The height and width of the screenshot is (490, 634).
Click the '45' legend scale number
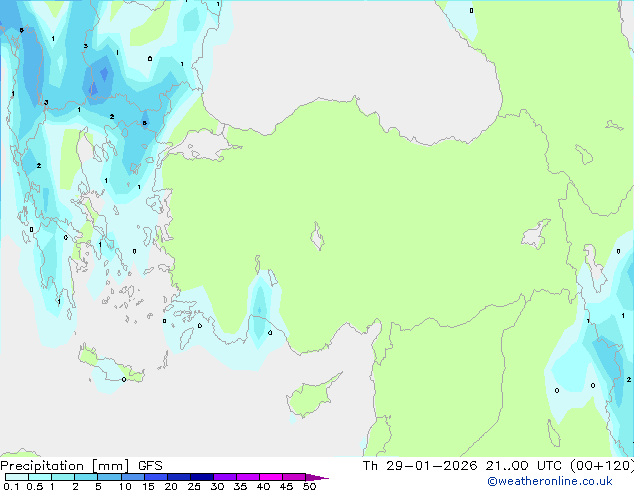click(286, 486)
